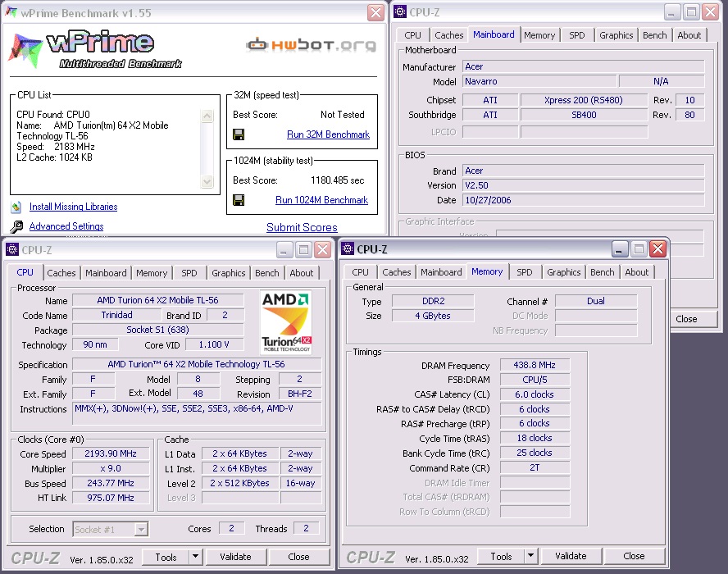The width and height of the screenshot is (728, 574).
Task: Click Close button in CPU window
Action: tap(298, 556)
